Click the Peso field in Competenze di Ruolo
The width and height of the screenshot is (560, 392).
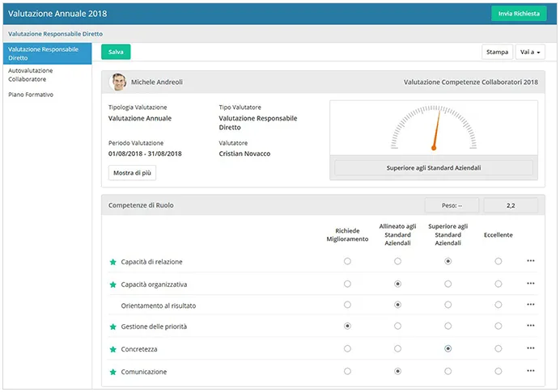tap(452, 205)
